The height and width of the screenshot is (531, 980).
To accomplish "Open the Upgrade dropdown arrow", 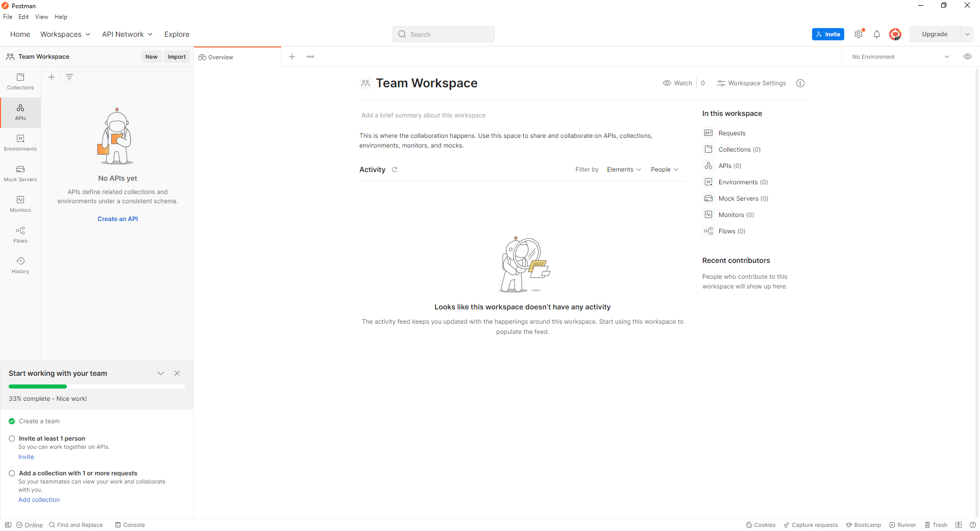I will pyautogui.click(x=967, y=34).
